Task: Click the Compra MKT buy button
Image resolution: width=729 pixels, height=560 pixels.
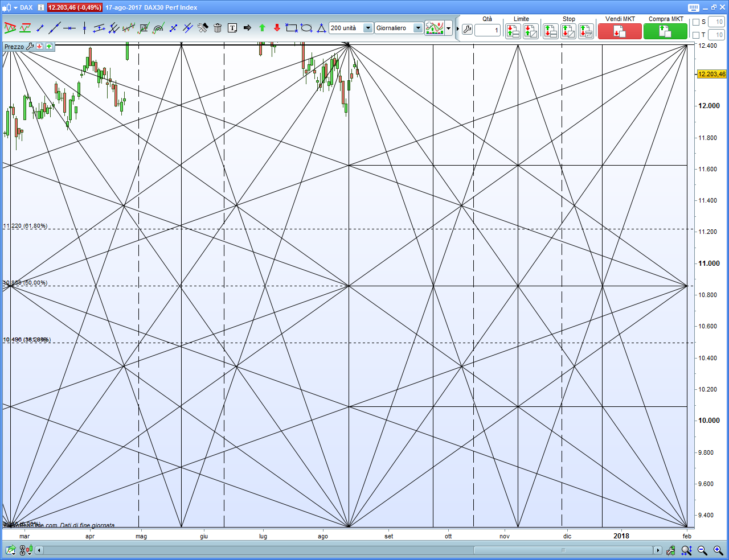Action: tap(665, 31)
